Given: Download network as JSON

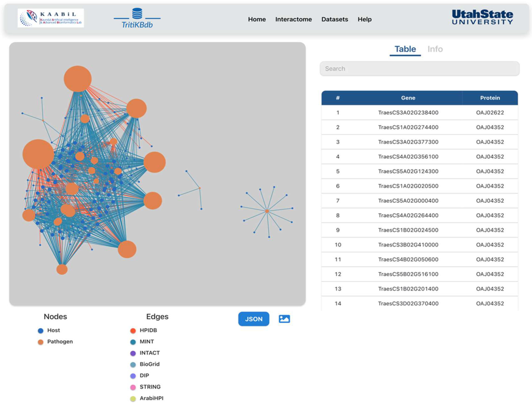Looking at the screenshot, I should [x=253, y=319].
